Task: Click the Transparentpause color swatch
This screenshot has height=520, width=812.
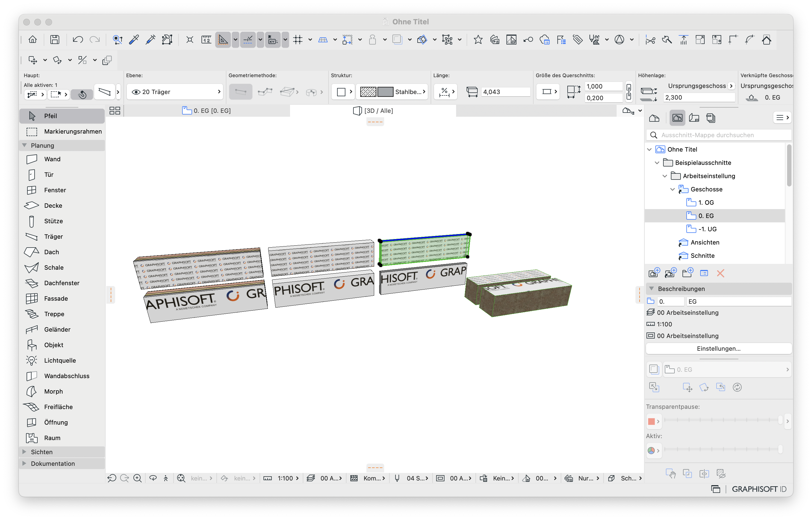Action: click(x=654, y=422)
